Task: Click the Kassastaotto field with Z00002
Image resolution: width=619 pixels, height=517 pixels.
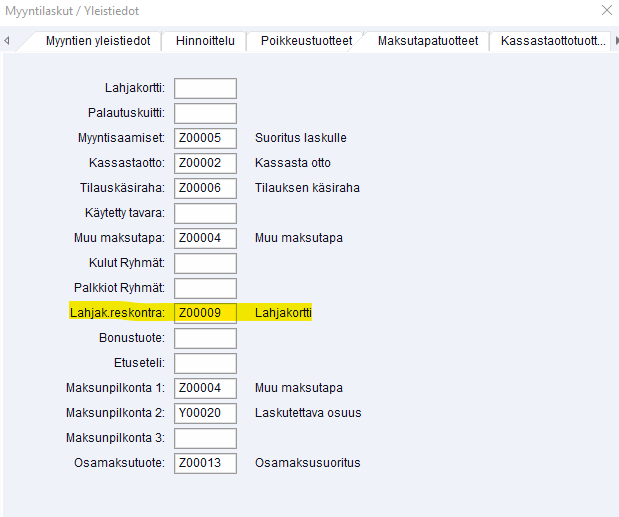Action: point(205,163)
